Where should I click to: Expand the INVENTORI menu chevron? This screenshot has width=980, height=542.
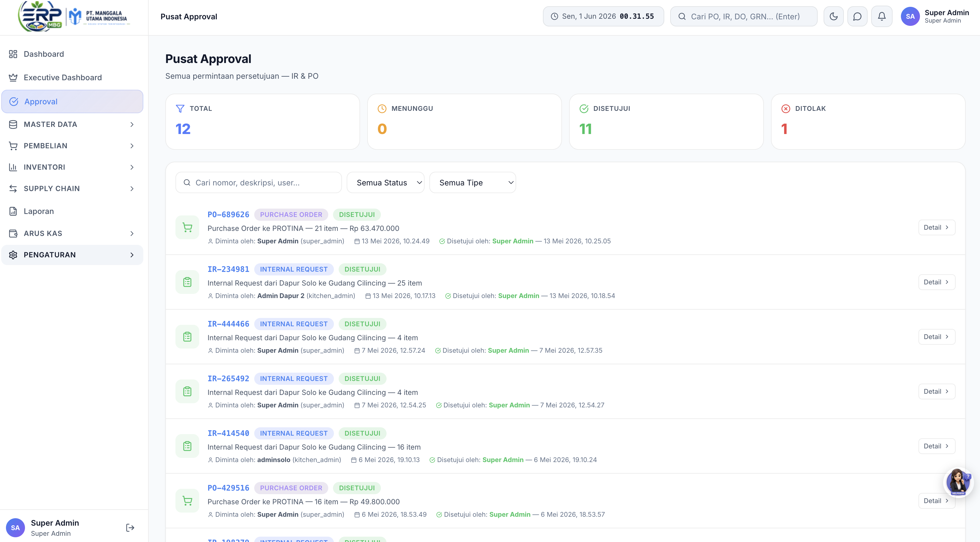pyautogui.click(x=132, y=167)
